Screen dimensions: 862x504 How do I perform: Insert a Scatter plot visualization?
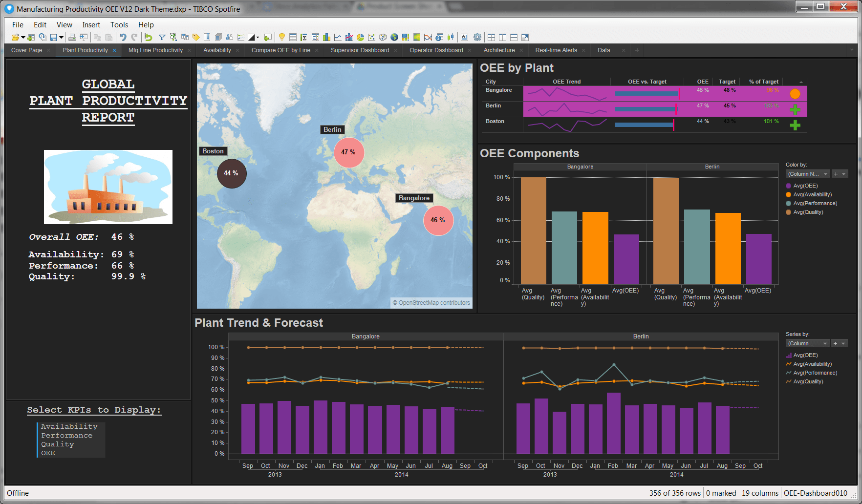[x=371, y=37]
